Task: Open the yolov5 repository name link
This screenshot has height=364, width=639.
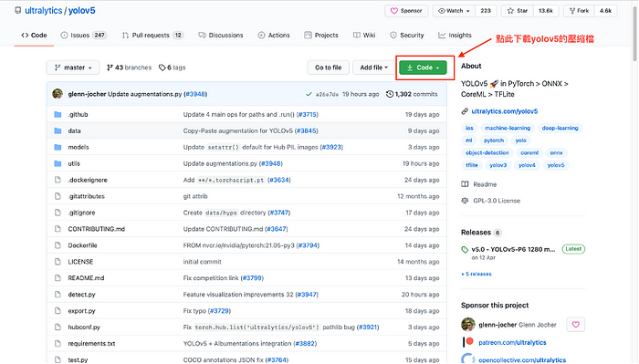Action: [82, 11]
